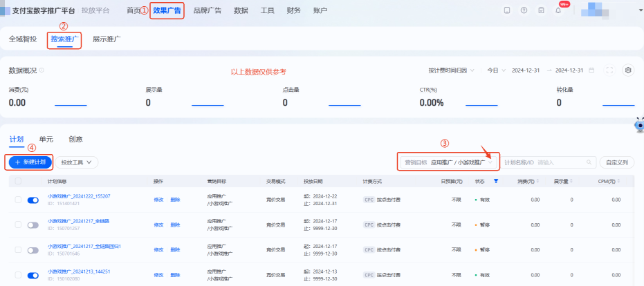Open the 工具 menu
This screenshot has width=644, height=286.
[x=268, y=10]
